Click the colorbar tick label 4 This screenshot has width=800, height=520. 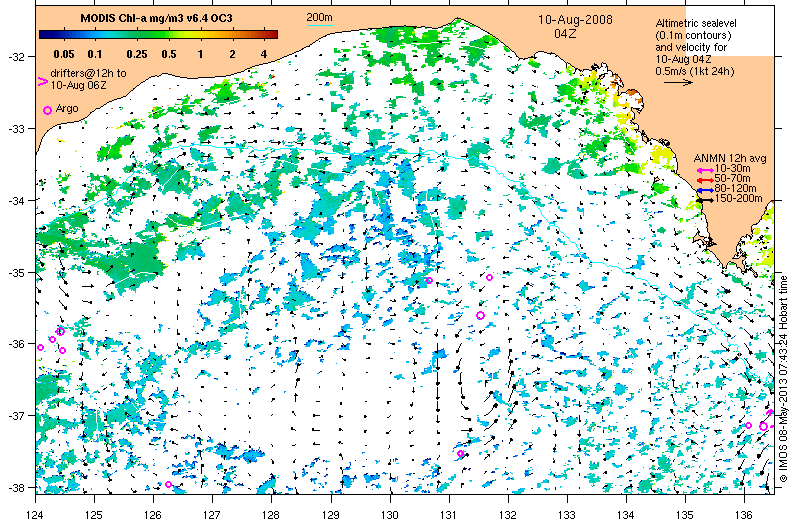(x=264, y=54)
